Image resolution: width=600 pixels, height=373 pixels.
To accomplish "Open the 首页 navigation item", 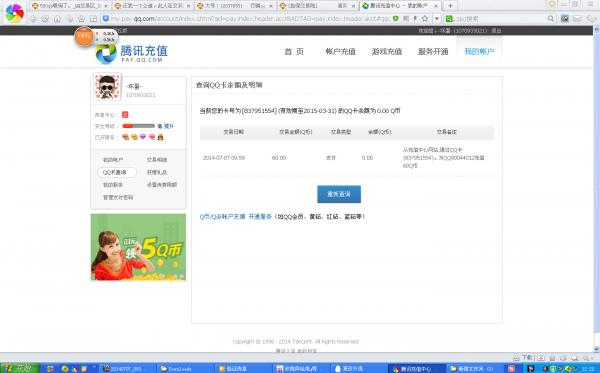I will [294, 52].
